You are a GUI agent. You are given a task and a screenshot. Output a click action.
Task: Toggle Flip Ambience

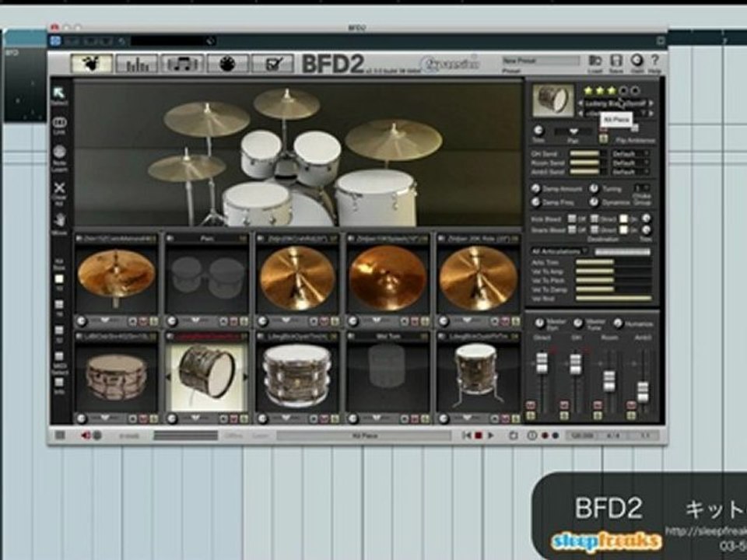pos(635,128)
